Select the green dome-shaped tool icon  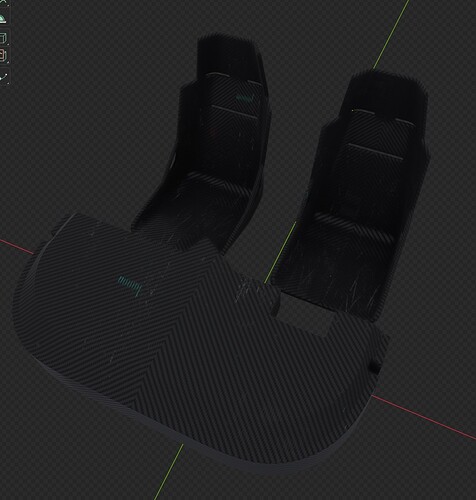point(3,19)
